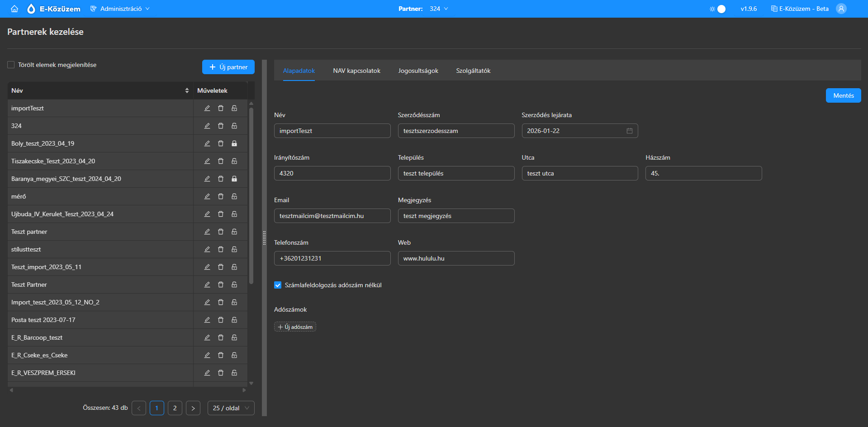868x427 pixels.
Task: Delete the partner named 324
Action: (x=221, y=126)
